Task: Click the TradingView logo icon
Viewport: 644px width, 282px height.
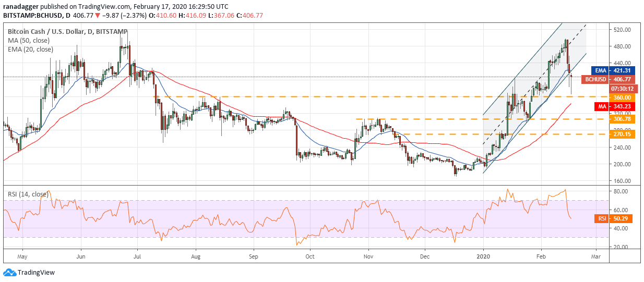Action: (x=9, y=273)
